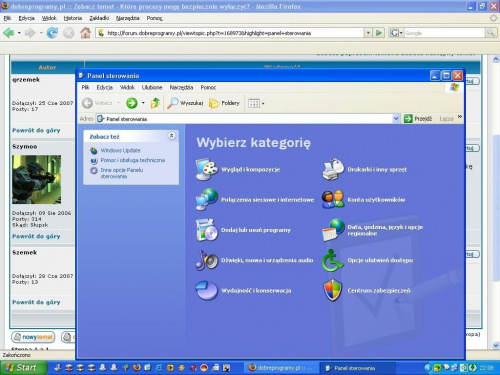Click Szymoo avatar image
This screenshot has height=375, width=500.
37,179
